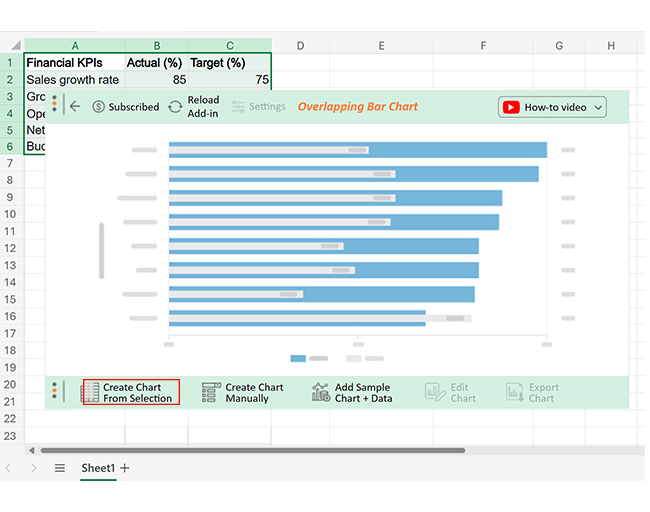The width and height of the screenshot is (650, 512).
Task: Click the Sales growth rate cell
Action: 75,80
